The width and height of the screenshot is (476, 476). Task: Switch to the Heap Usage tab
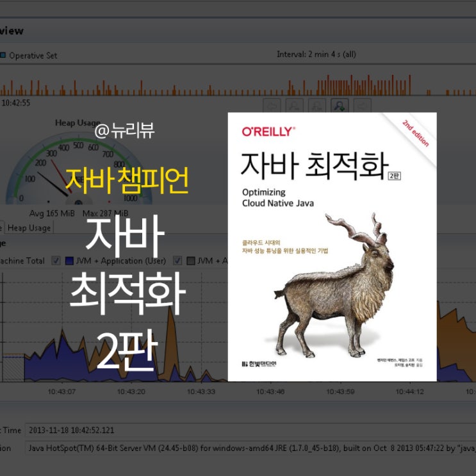[x=29, y=227]
